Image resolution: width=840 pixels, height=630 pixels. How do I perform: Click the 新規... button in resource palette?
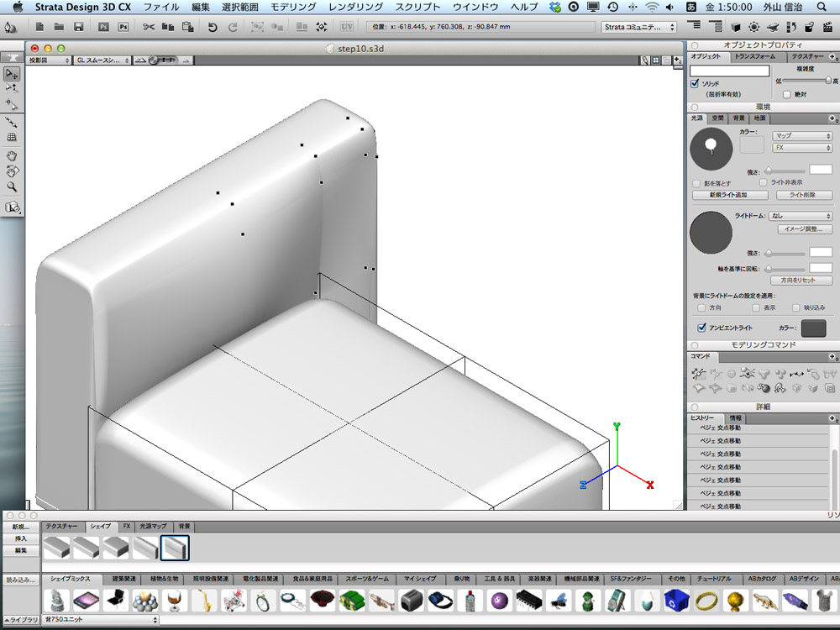pyautogui.click(x=20, y=528)
